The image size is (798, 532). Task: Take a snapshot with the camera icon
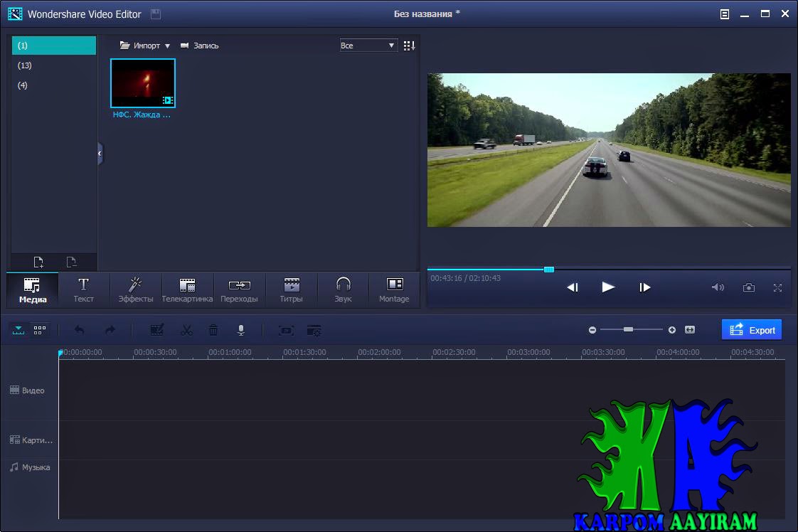tap(748, 287)
